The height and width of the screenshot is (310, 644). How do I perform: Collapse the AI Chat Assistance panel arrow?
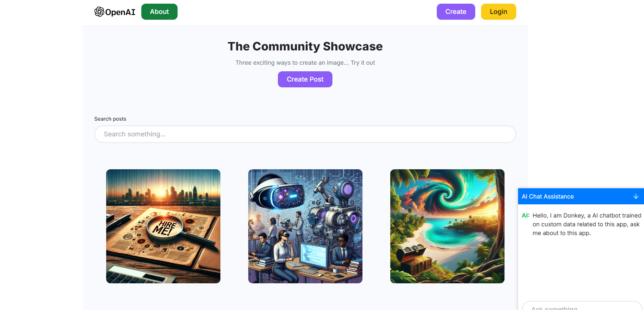tap(636, 196)
